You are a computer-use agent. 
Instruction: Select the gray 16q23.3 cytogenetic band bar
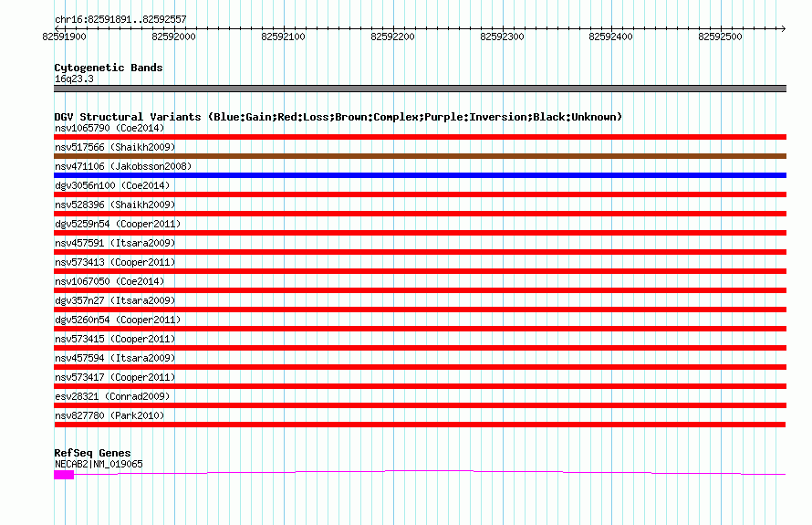pyautogui.click(x=420, y=89)
